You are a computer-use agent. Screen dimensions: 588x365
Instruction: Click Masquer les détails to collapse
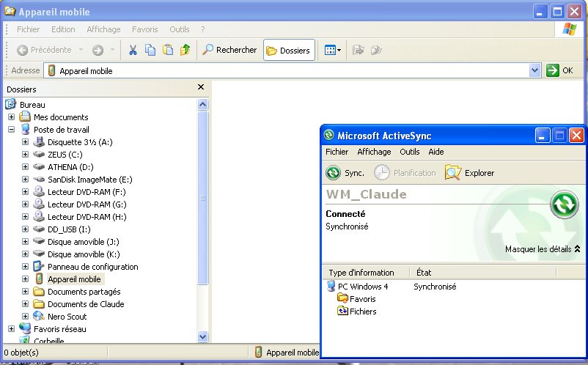coord(543,248)
